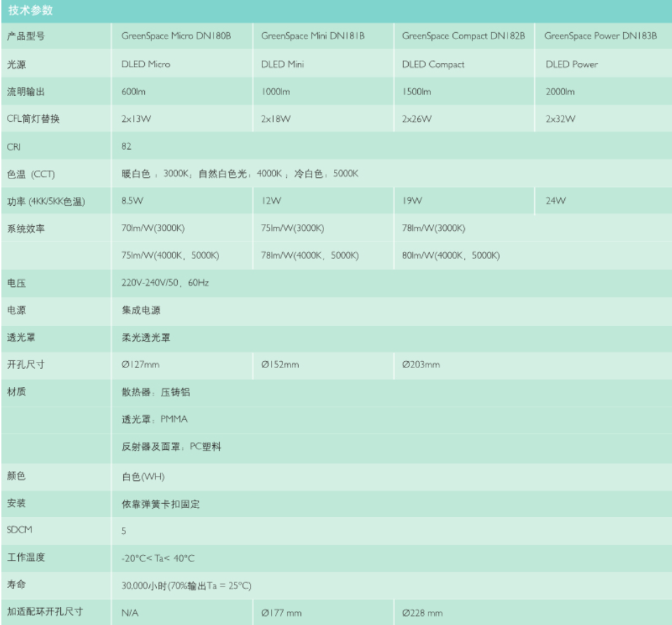
Task: Select the CFL筒灯替换 row label
Action: [x=33, y=119]
